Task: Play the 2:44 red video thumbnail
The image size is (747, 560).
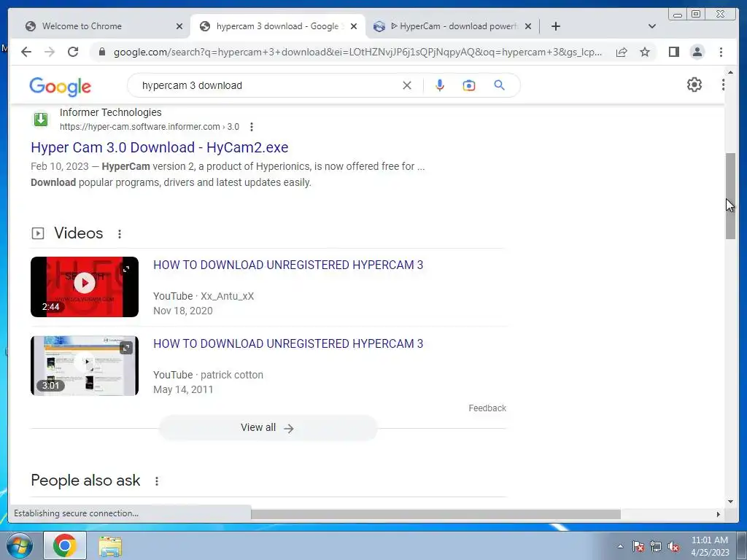Action: pos(85,287)
